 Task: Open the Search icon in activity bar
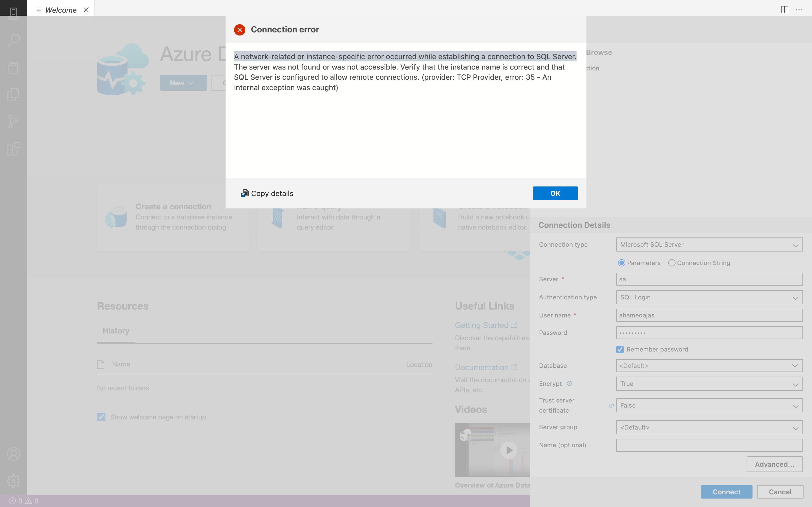(x=14, y=40)
